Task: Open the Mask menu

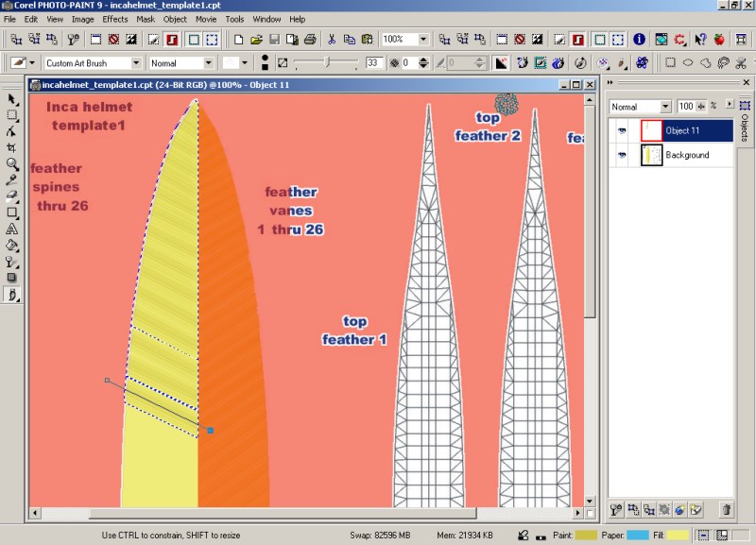Action: (x=145, y=19)
